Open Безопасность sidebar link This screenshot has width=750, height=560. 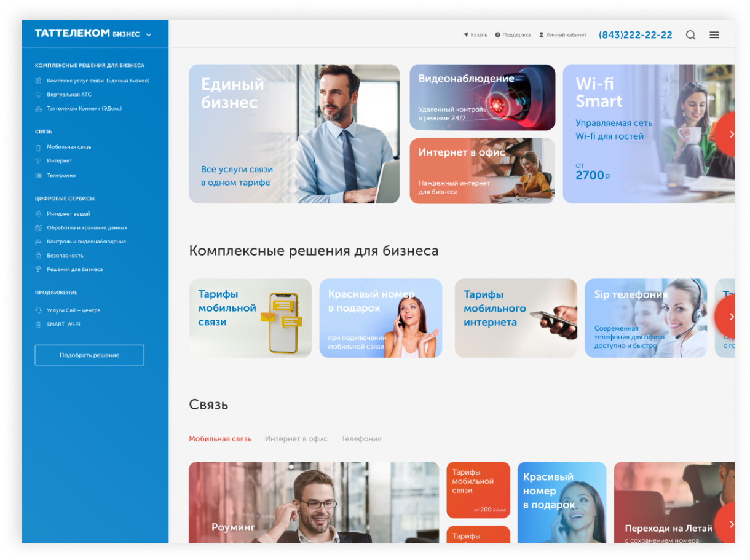(65, 256)
